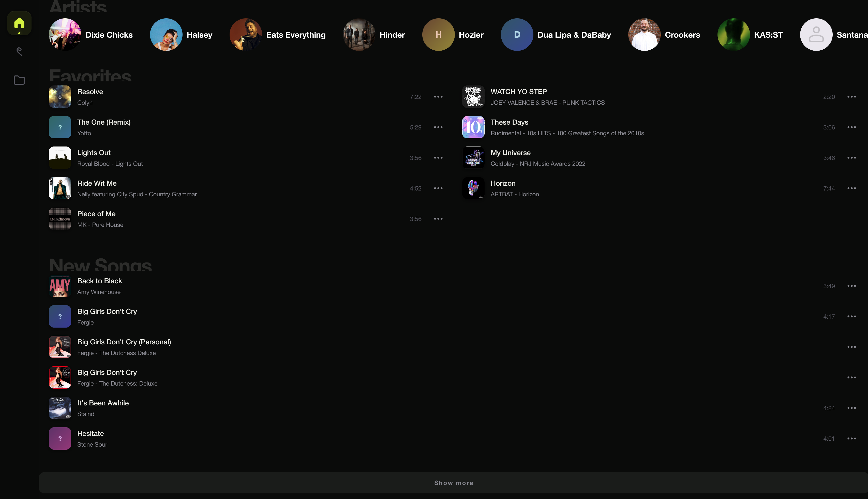
Task: Click Resolve album cover
Action: click(60, 97)
